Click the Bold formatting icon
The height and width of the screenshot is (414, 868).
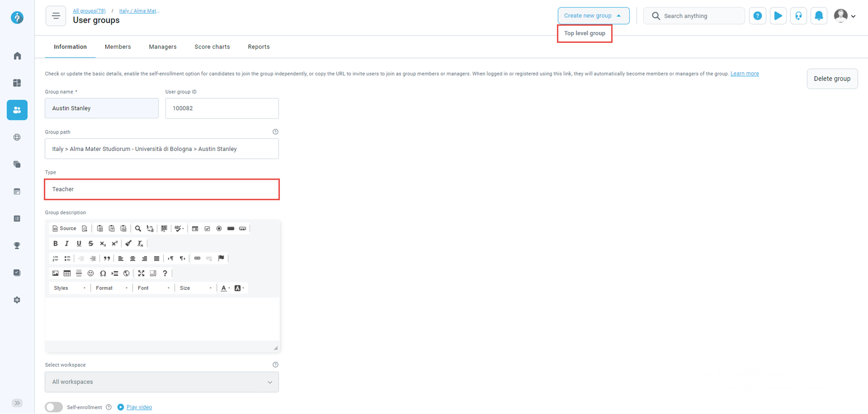click(55, 244)
